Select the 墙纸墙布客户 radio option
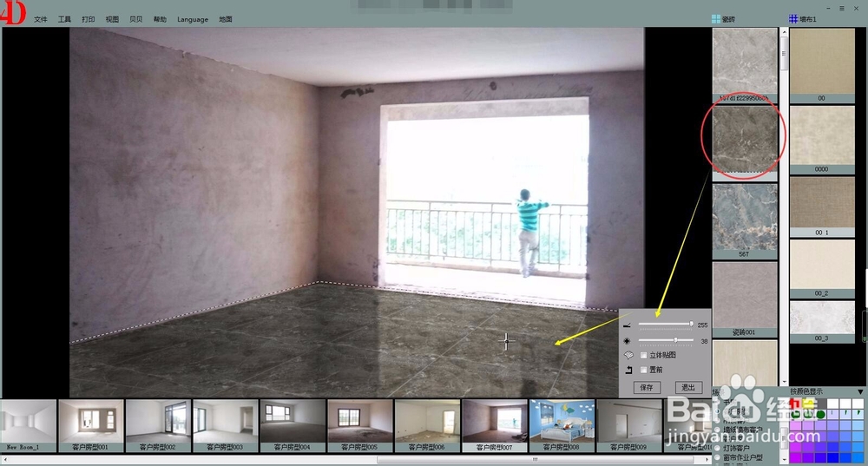Viewport: 868px width, 466px height. point(718,430)
